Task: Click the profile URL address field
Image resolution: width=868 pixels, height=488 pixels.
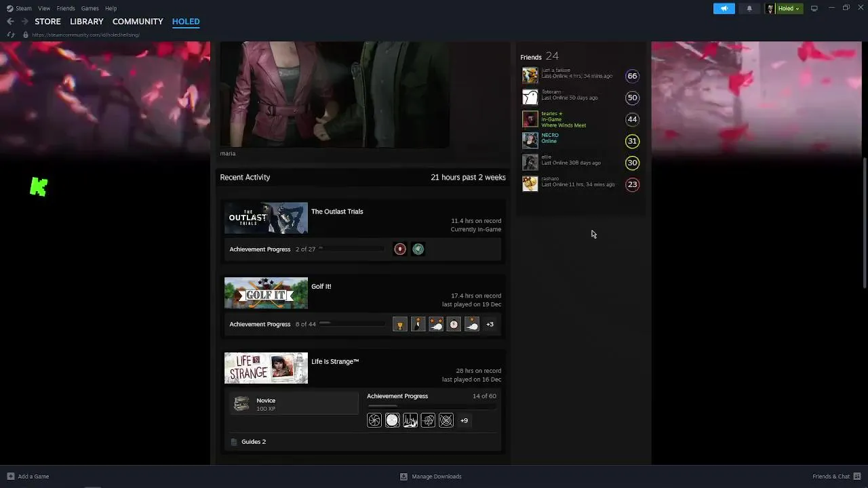Action: [85, 35]
